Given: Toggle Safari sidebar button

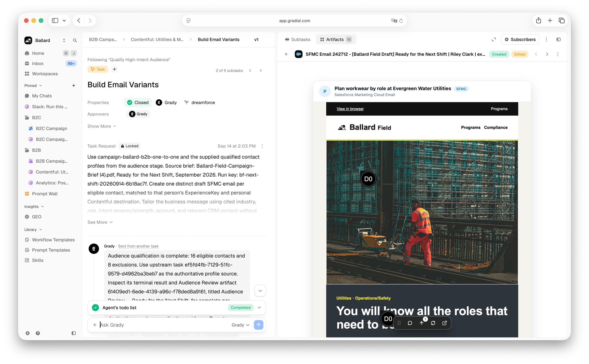Looking at the screenshot, I should coord(55,20).
